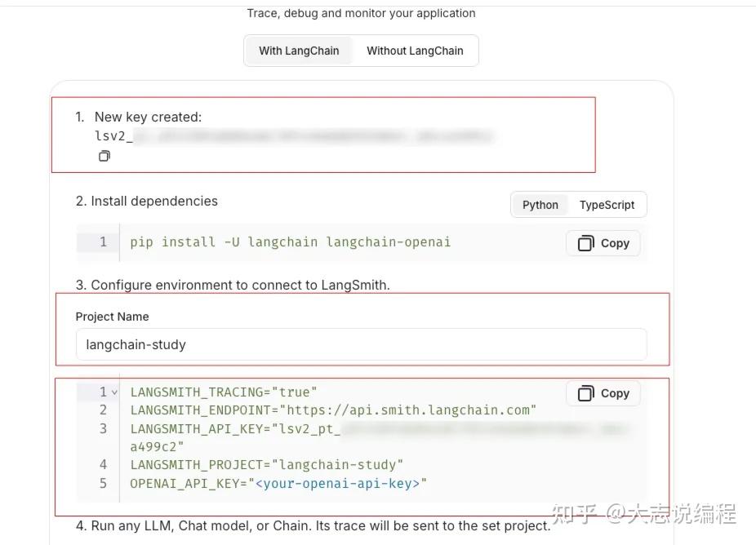Click the Project Name label
The height and width of the screenshot is (545, 756).
tap(112, 317)
